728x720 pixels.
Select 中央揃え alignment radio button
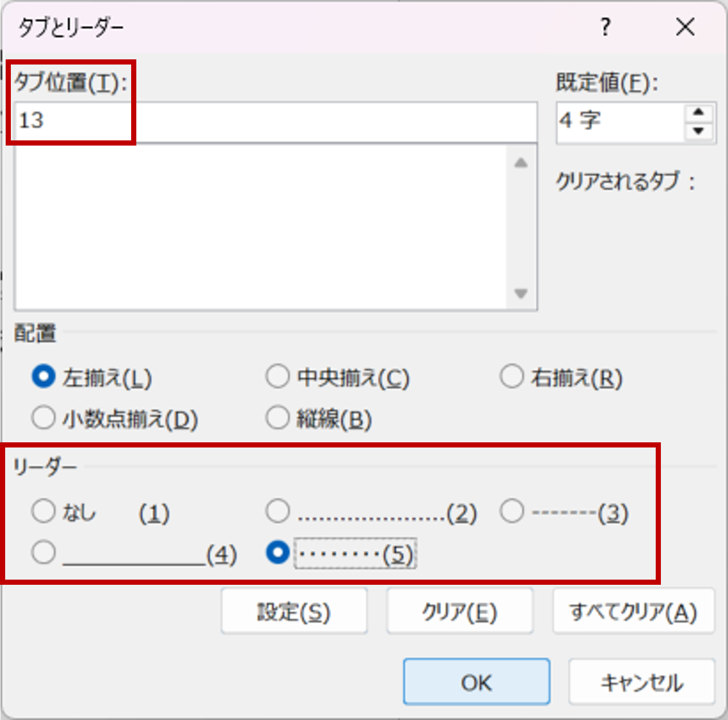coord(278,377)
